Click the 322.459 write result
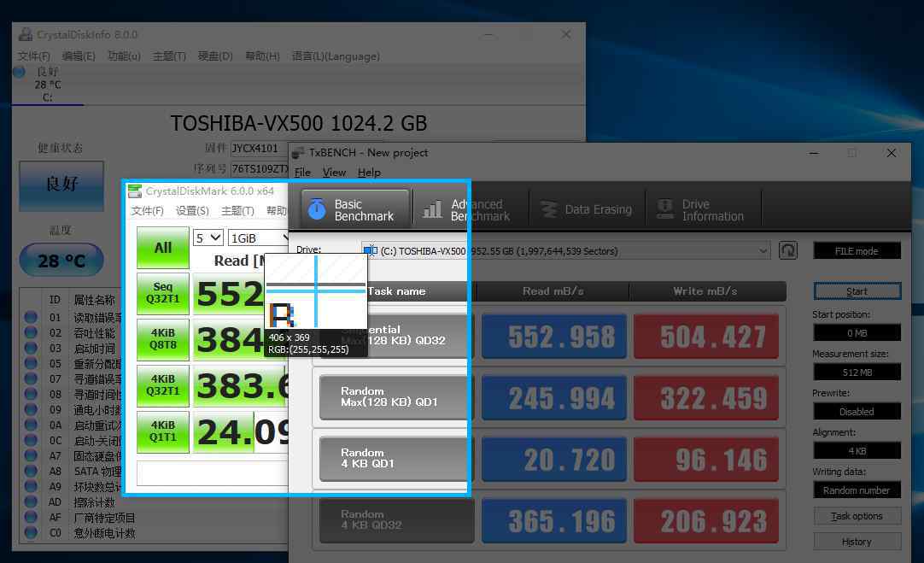Screen dimensions: 924x563 [x=706, y=398]
